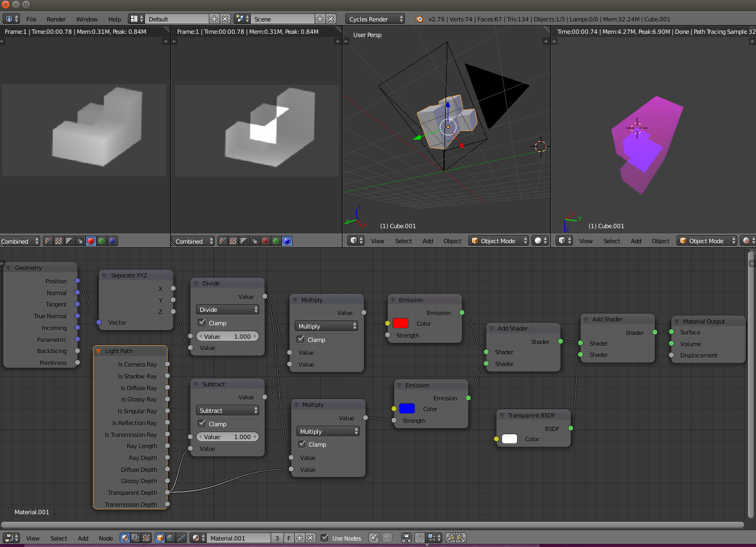Select object shader type cube icon
Image resolution: width=756 pixels, height=547 pixels.
tap(160, 538)
